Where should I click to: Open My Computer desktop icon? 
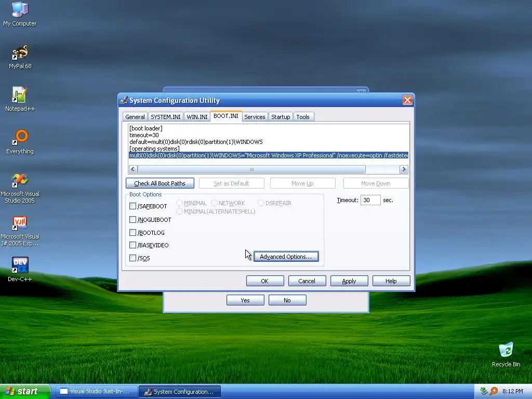[20, 14]
